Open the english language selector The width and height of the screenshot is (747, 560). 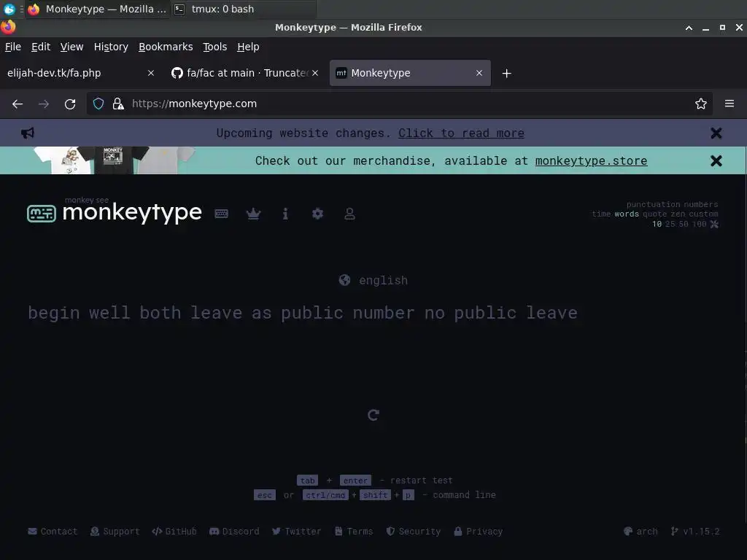click(373, 280)
